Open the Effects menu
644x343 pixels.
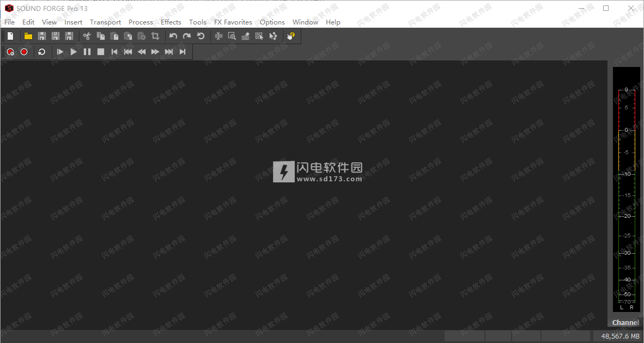(171, 22)
